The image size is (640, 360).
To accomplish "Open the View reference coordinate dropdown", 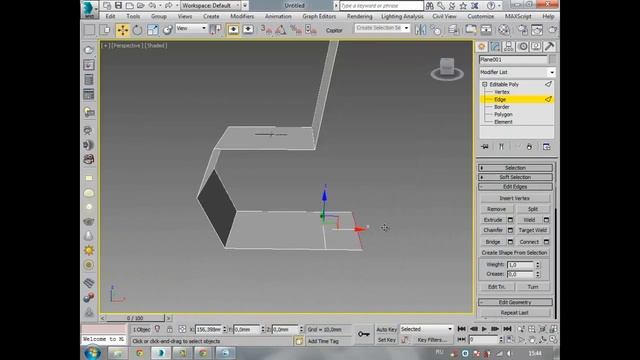I will (191, 29).
